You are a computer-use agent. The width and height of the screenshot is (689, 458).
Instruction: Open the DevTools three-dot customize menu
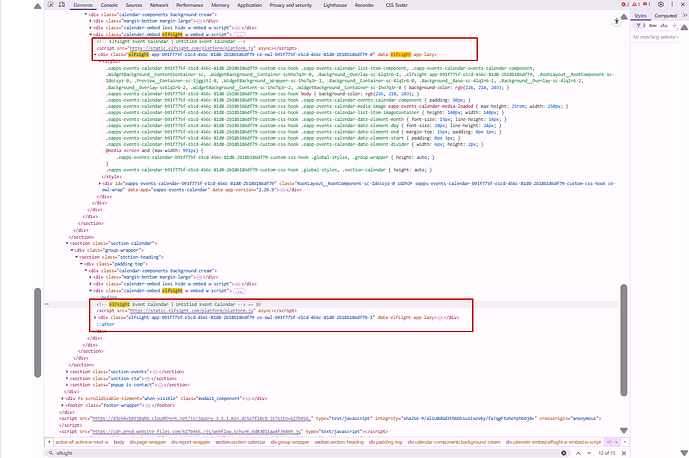click(672, 4)
